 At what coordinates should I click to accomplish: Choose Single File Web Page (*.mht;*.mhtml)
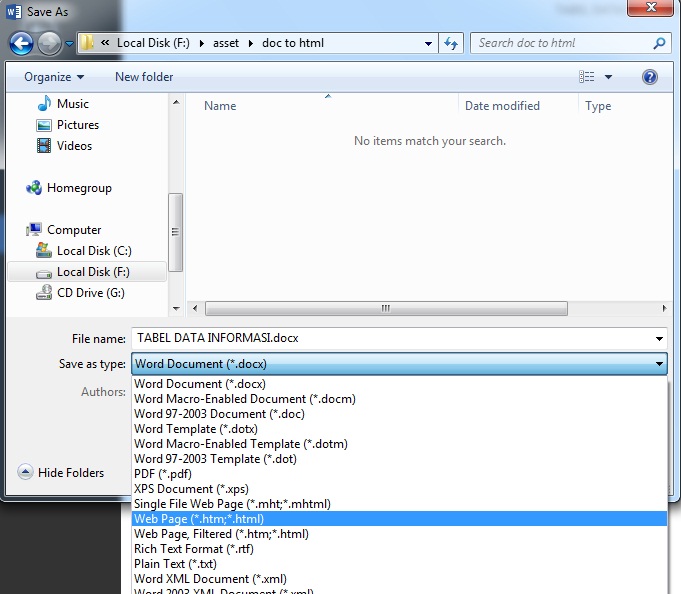[x=399, y=504]
